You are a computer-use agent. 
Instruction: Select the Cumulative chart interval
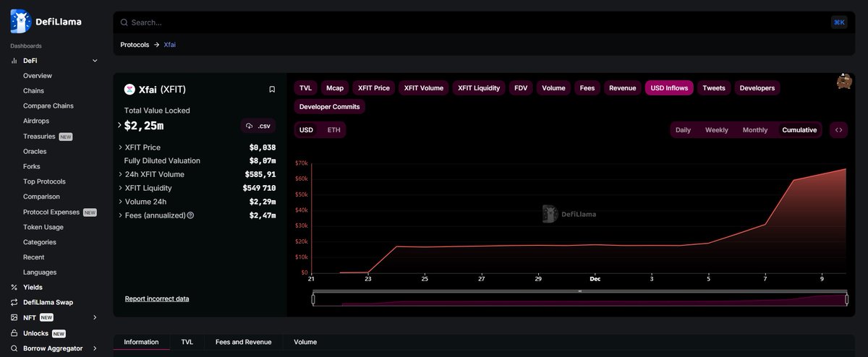coord(799,130)
